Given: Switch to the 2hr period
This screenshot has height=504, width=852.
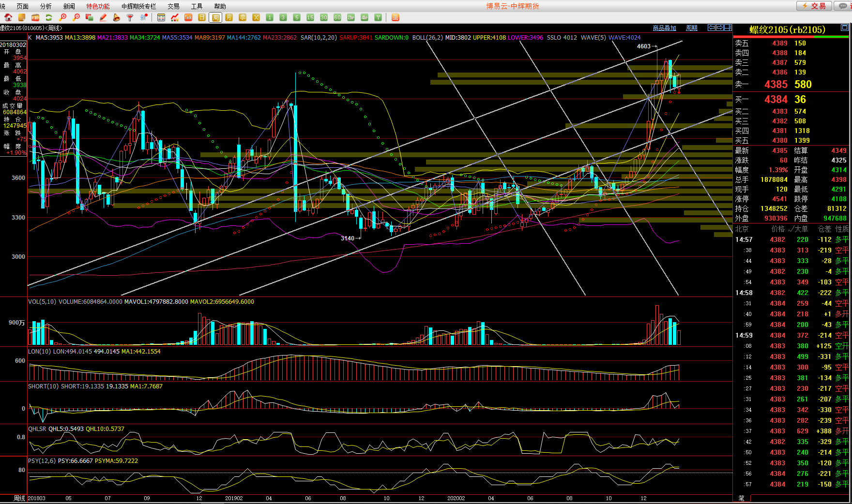Looking at the screenshot, I should 351,17.
